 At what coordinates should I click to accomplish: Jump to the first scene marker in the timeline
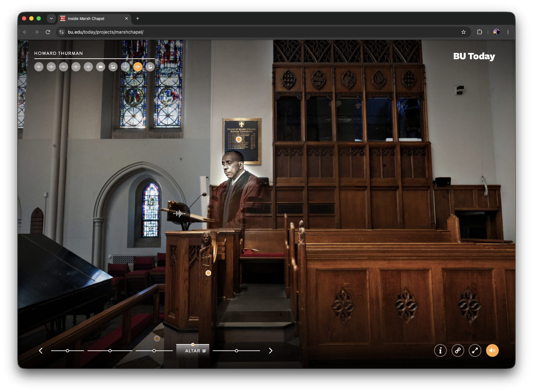(x=68, y=351)
